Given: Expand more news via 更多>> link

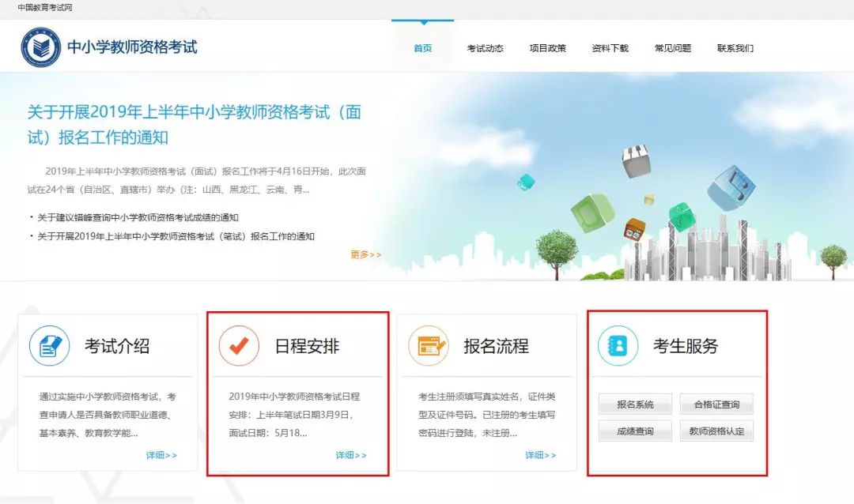Looking at the screenshot, I should (x=365, y=254).
